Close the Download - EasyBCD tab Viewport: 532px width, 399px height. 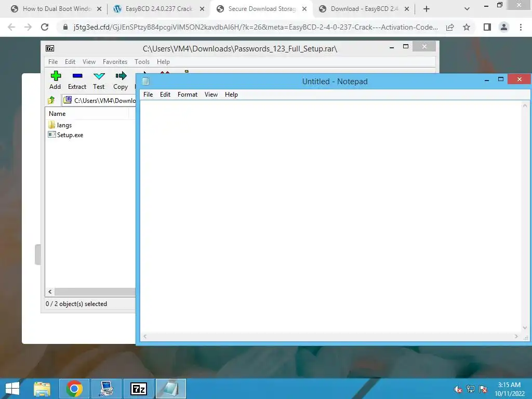[x=407, y=9]
